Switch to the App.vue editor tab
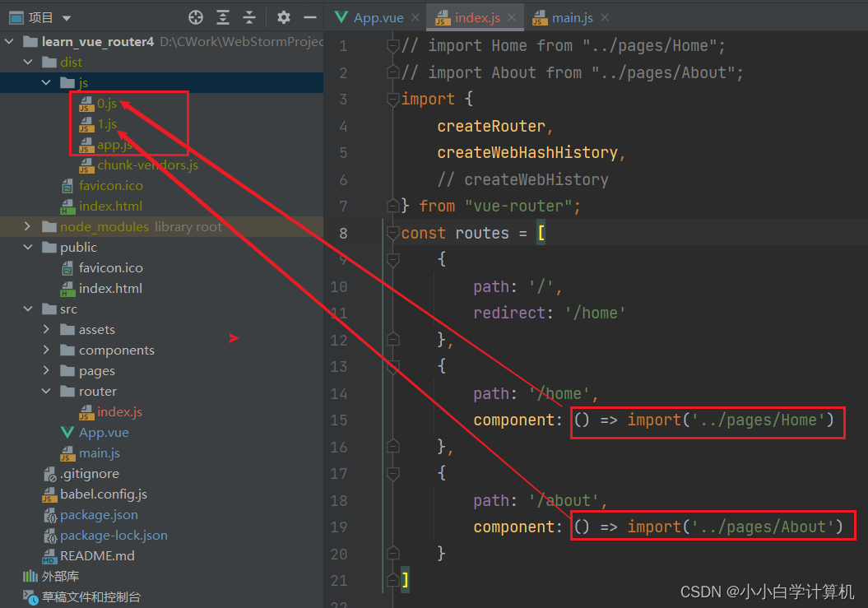Viewport: 868px width, 608px height. pos(378,18)
